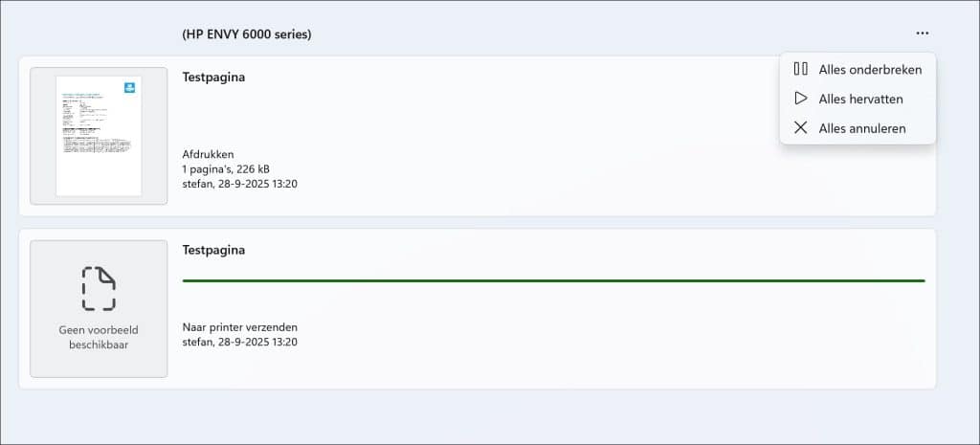Choose the Alles hervatten menu label
Screen dimensions: 980x445
pos(860,99)
